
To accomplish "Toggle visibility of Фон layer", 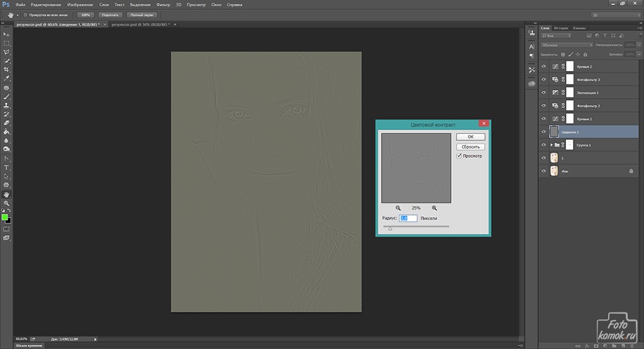I will (x=544, y=170).
